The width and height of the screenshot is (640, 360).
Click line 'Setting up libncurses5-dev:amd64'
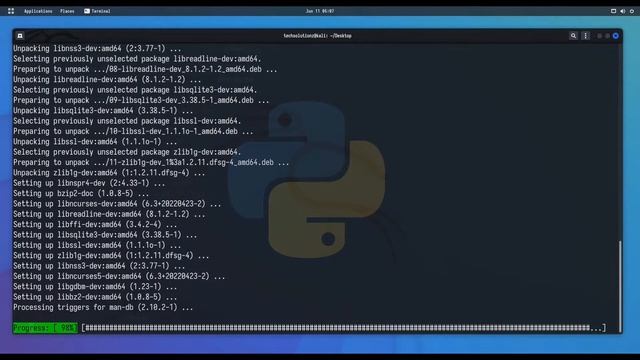pyautogui.click(x=119, y=276)
